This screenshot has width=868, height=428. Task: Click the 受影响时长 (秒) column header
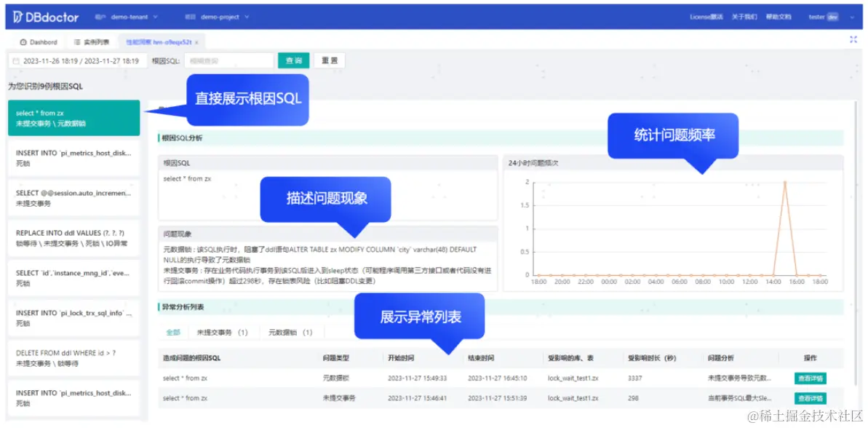tap(652, 358)
